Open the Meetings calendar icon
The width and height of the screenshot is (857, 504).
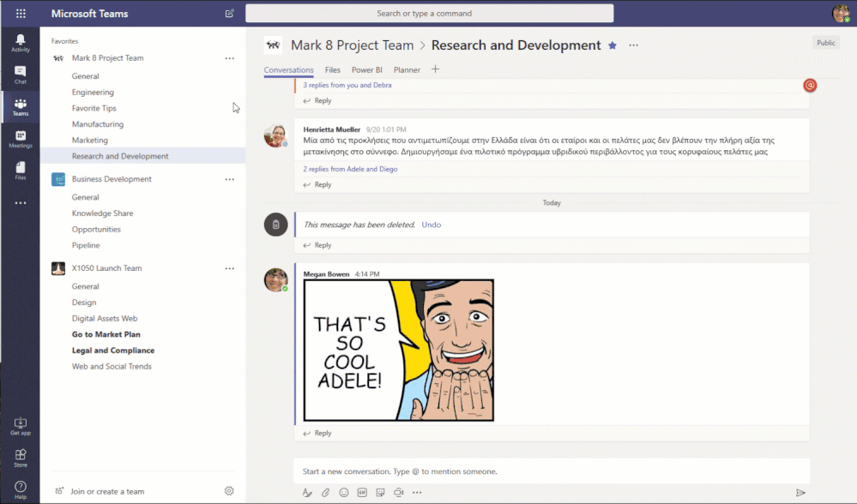coord(21,139)
